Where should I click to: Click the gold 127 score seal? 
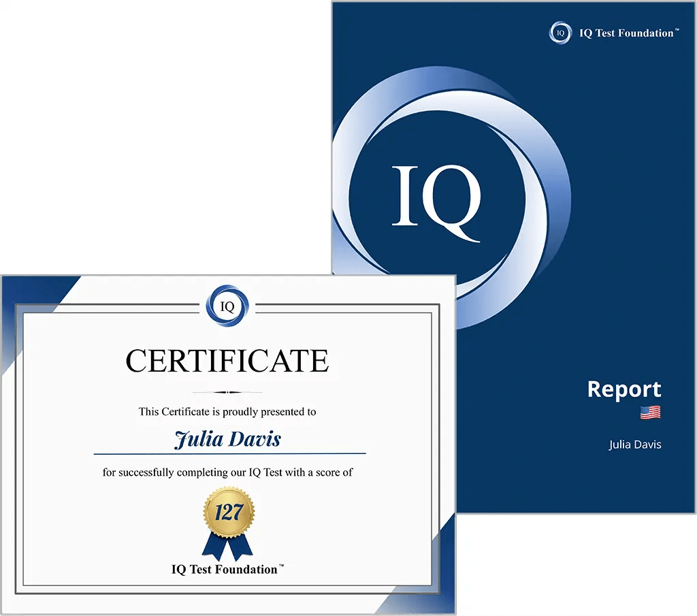[x=229, y=512]
